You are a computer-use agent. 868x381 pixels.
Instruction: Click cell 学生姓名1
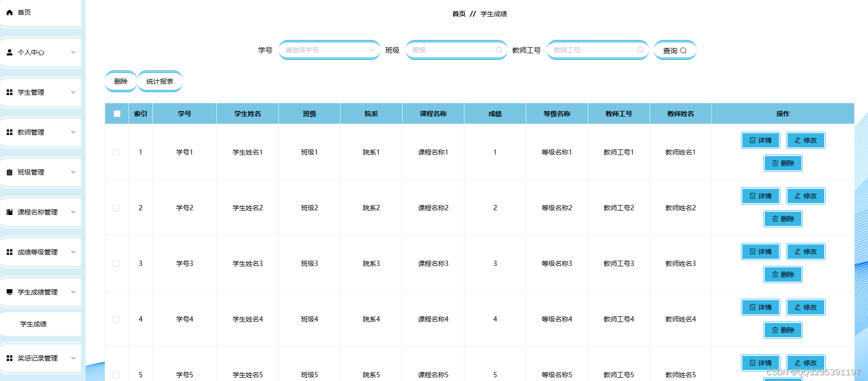(247, 152)
